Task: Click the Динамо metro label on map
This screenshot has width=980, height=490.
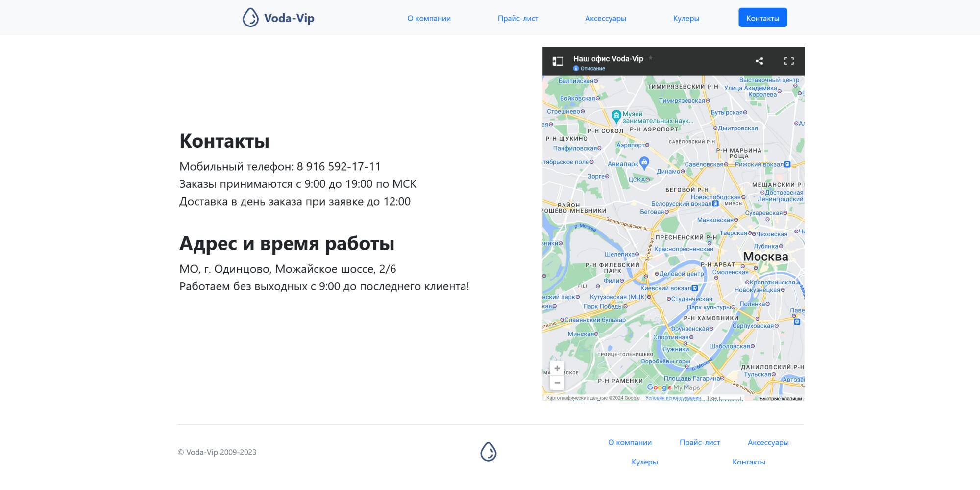Action: 668,172
